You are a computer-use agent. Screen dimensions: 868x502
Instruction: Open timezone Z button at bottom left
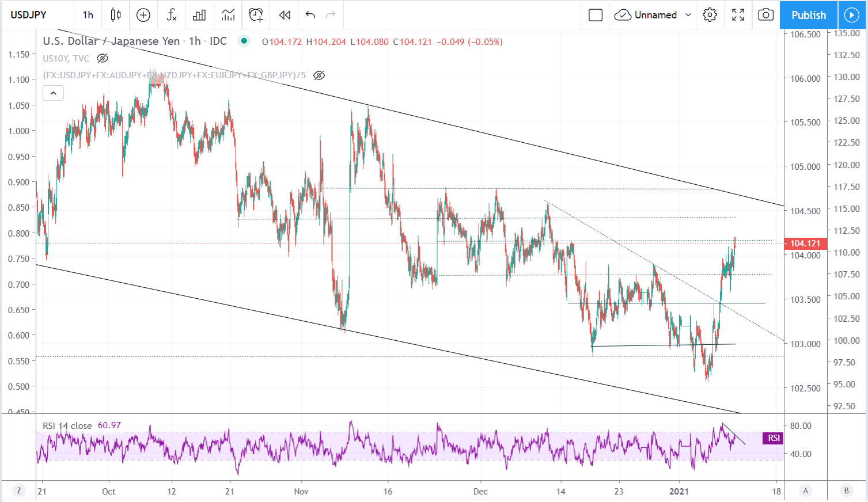pyautogui.click(x=20, y=490)
